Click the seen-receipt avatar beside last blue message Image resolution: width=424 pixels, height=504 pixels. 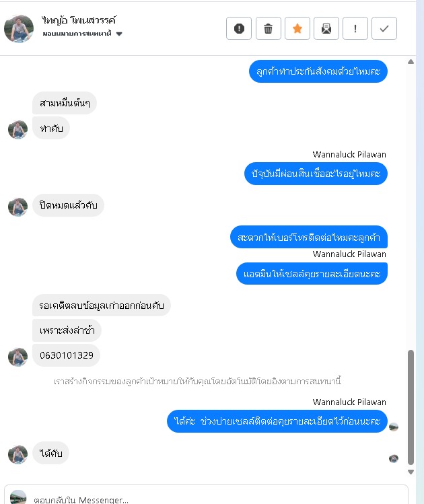point(394,427)
